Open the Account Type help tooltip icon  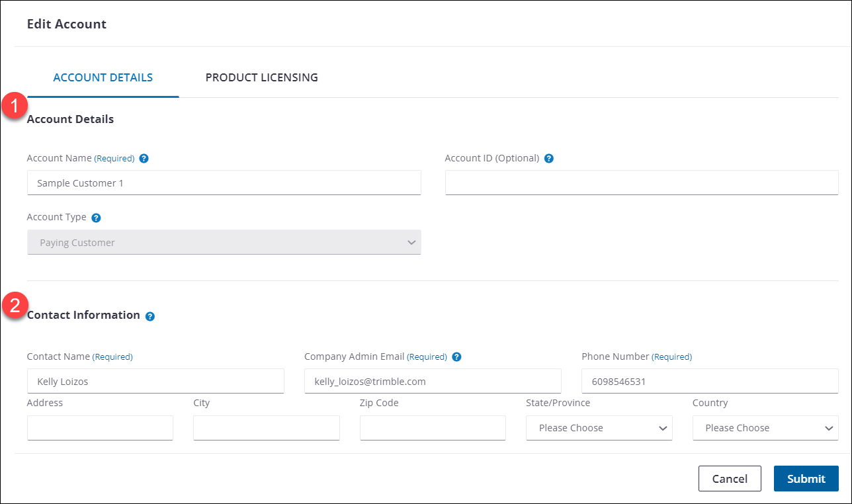point(96,218)
